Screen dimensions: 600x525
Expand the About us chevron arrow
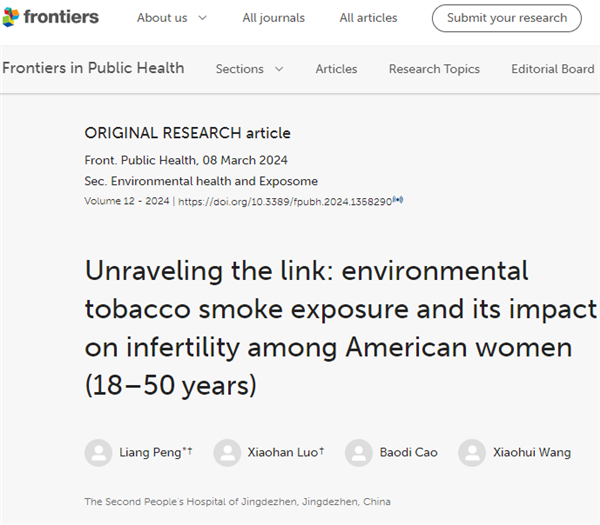(x=203, y=18)
